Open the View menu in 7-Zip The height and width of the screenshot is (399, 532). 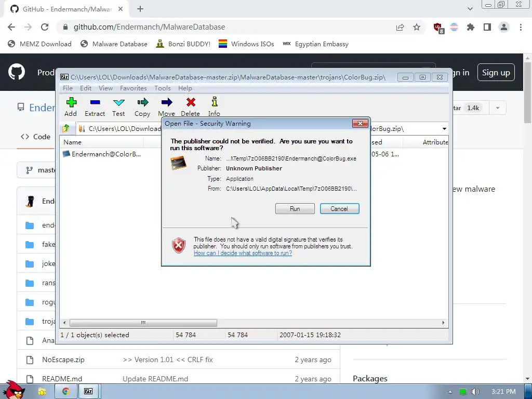(105, 88)
